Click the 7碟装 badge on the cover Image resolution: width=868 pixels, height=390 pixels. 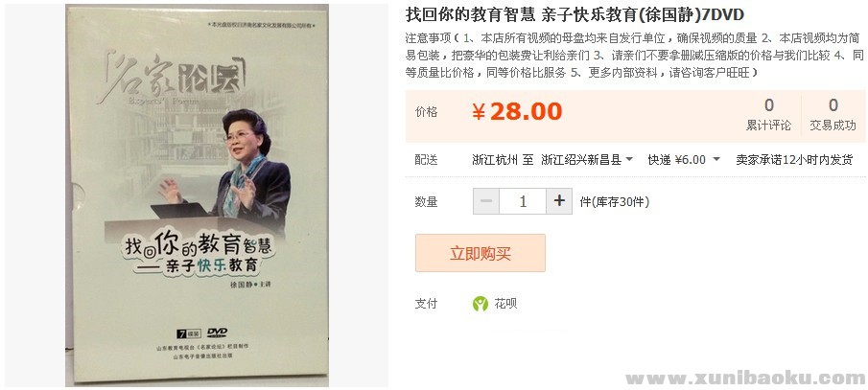click(x=188, y=333)
